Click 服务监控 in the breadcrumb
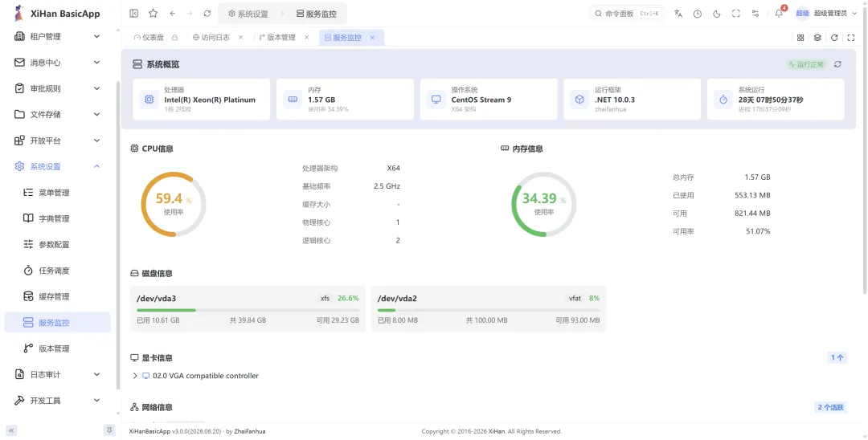This screenshot has height=440, width=868. 316,14
